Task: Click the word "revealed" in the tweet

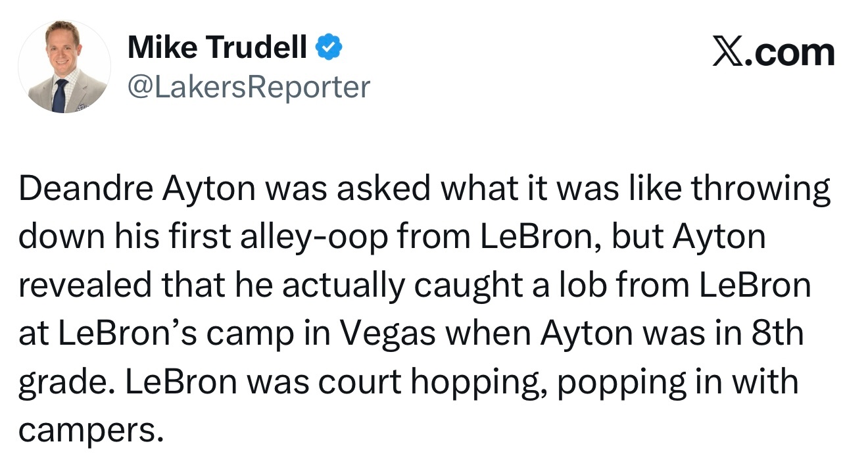Action: pos(78,286)
